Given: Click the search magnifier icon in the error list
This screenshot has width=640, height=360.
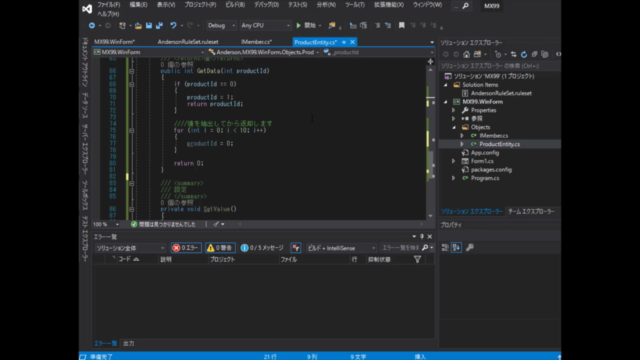Looking at the screenshot, I should [425, 248].
